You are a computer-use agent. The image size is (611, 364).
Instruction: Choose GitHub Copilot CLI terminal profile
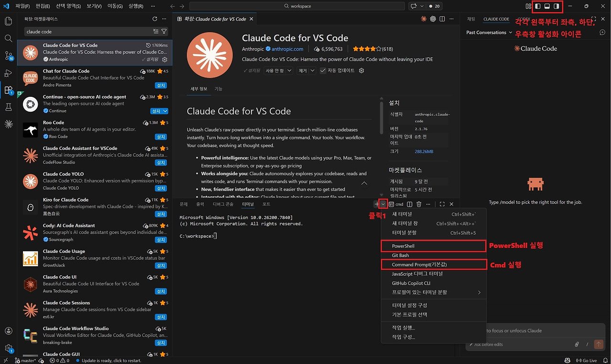tap(433, 283)
